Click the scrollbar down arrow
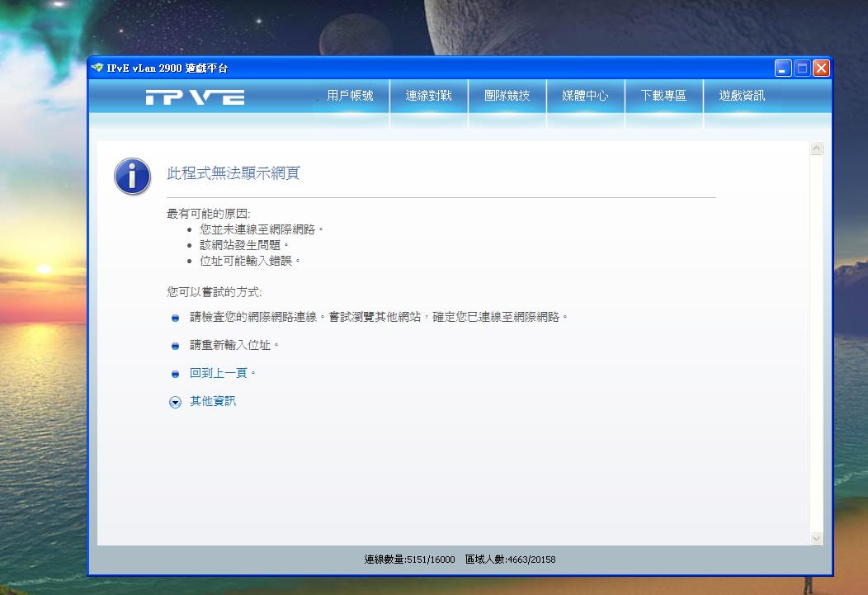This screenshot has height=595, width=868. tap(817, 538)
